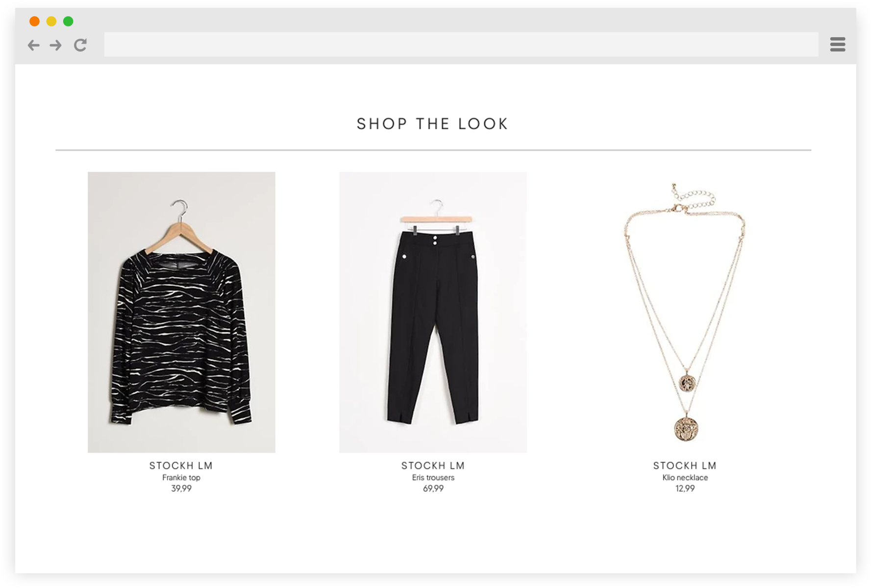The height and width of the screenshot is (588, 871).
Task: Select the Klio necklace name link
Action: coord(685,478)
